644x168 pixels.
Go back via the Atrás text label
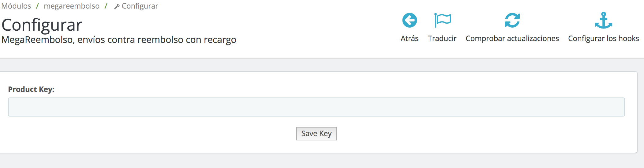pos(410,39)
